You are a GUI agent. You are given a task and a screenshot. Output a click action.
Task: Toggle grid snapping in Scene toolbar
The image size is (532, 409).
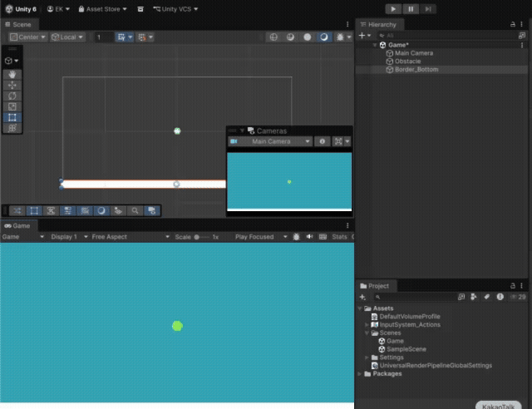121,37
